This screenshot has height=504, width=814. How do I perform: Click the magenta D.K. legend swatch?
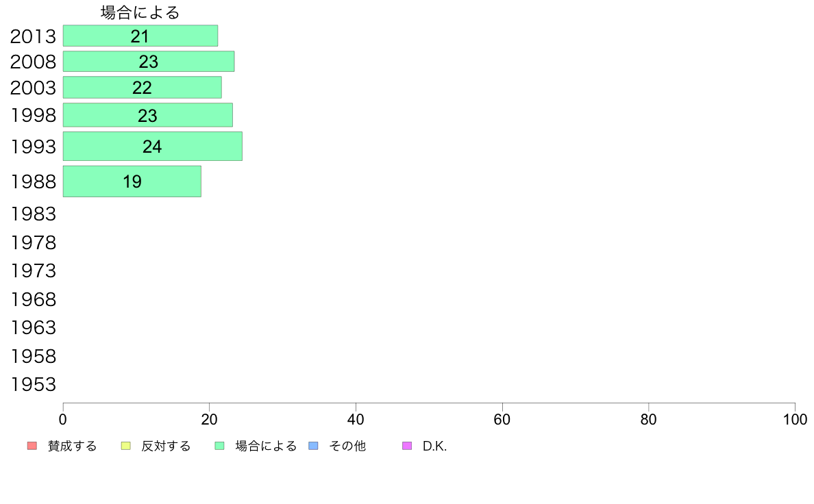pyautogui.click(x=407, y=446)
